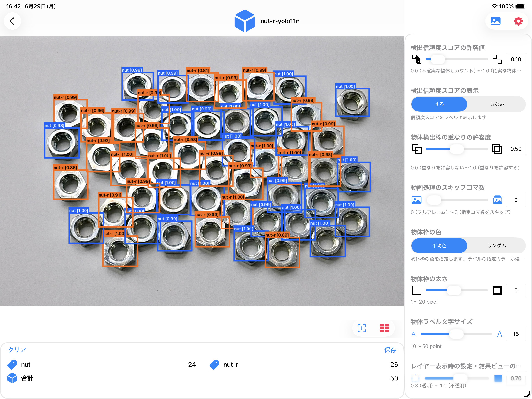Tap the large letter A icon
This screenshot has height=399, width=532.
pos(499,334)
